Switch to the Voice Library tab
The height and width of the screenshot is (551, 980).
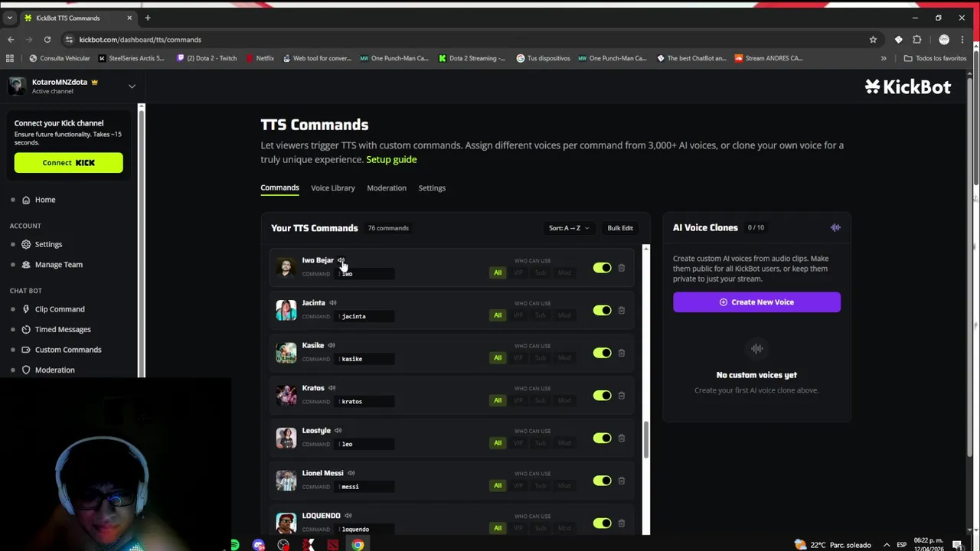(332, 188)
